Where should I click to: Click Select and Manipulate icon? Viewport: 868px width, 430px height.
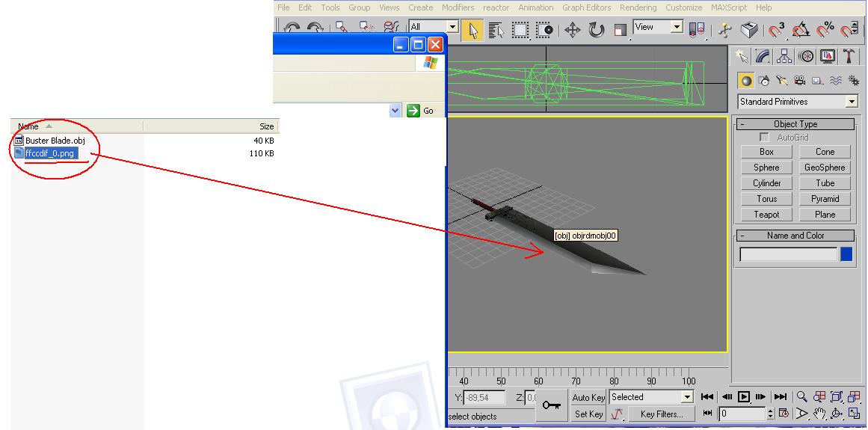tap(725, 30)
